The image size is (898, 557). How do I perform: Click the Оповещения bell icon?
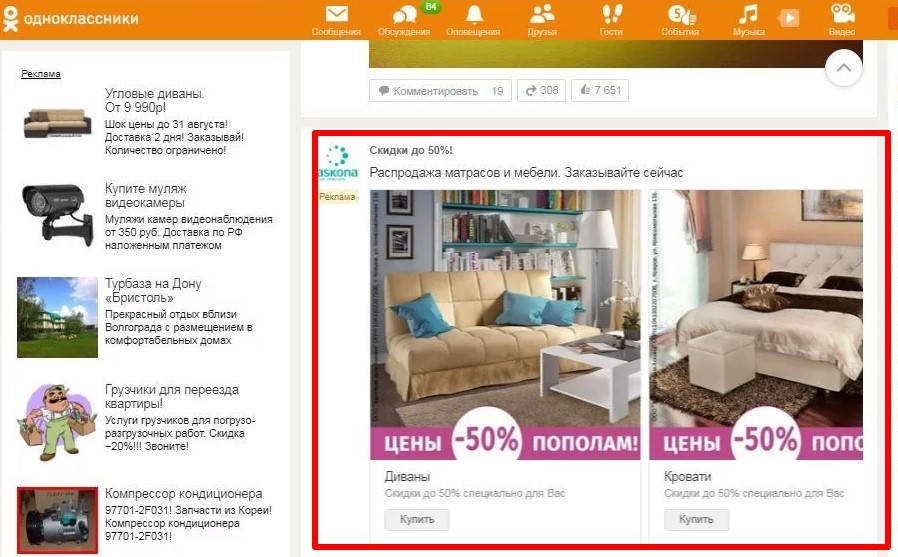(473, 15)
